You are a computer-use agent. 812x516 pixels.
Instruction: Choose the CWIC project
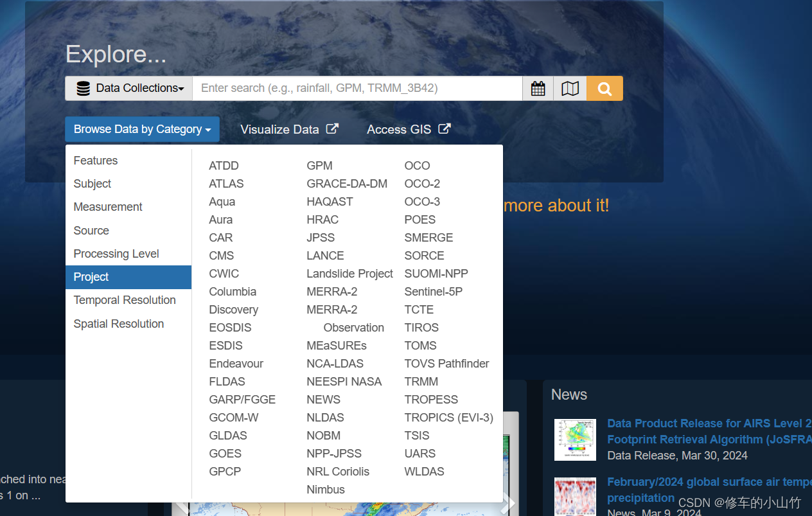(224, 274)
